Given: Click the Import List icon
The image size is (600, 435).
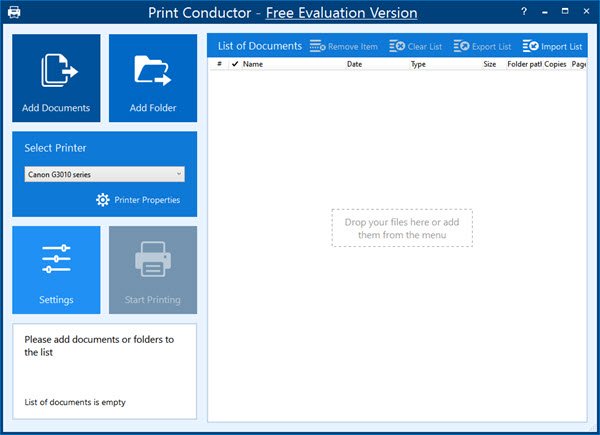Looking at the screenshot, I should tap(530, 46).
